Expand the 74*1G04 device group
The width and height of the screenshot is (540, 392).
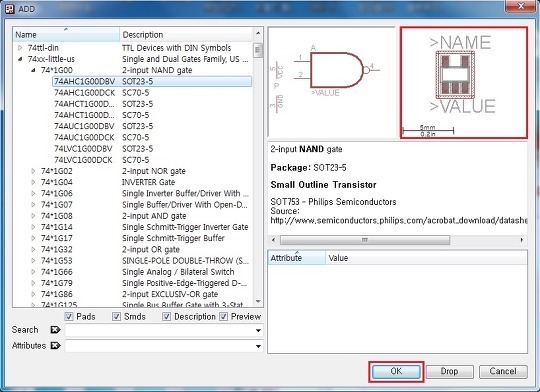click(33, 182)
